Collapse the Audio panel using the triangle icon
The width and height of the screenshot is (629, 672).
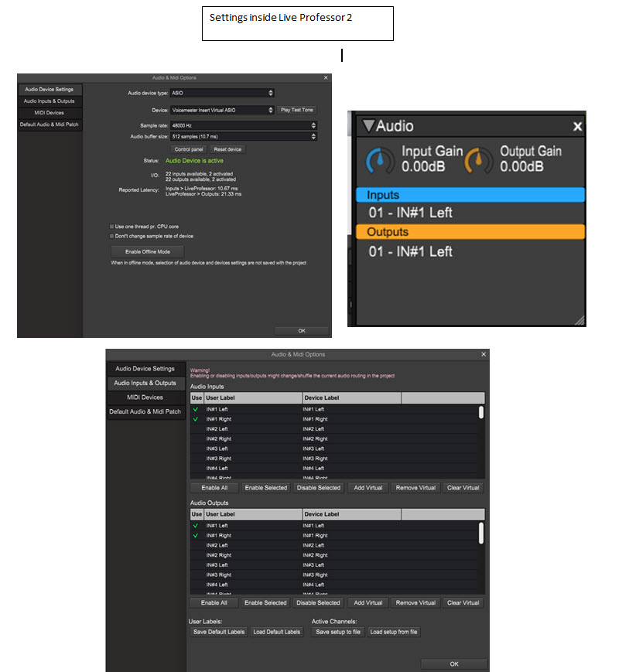[x=368, y=125]
